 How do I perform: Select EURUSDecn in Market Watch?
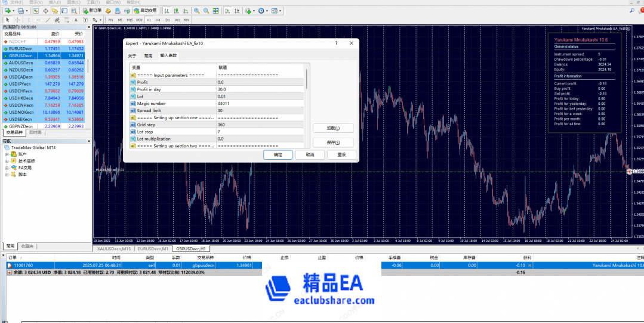pyautogui.click(x=44, y=48)
